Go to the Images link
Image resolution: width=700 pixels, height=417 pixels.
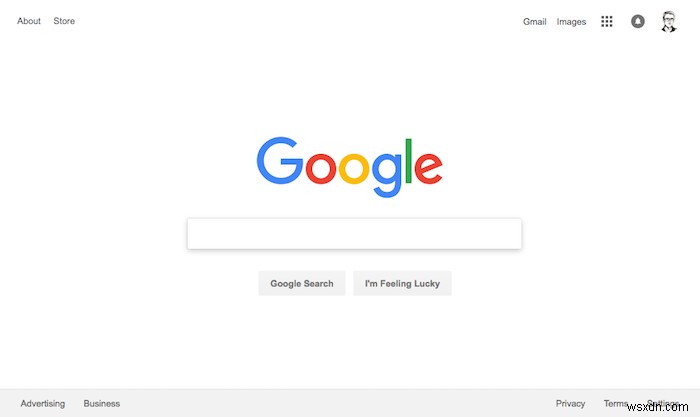(571, 21)
